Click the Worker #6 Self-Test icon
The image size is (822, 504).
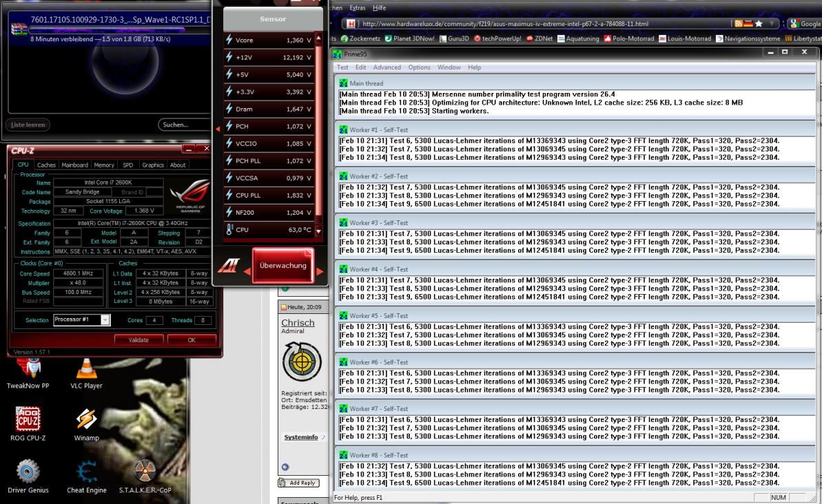pos(343,362)
